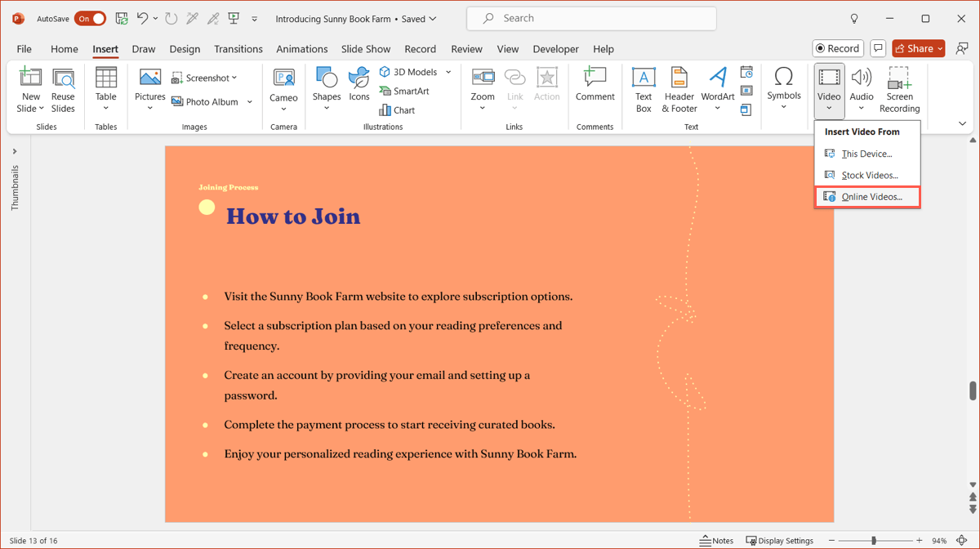Click the lightbulb Tell Me icon
Image resolution: width=980 pixels, height=549 pixels.
(x=854, y=18)
